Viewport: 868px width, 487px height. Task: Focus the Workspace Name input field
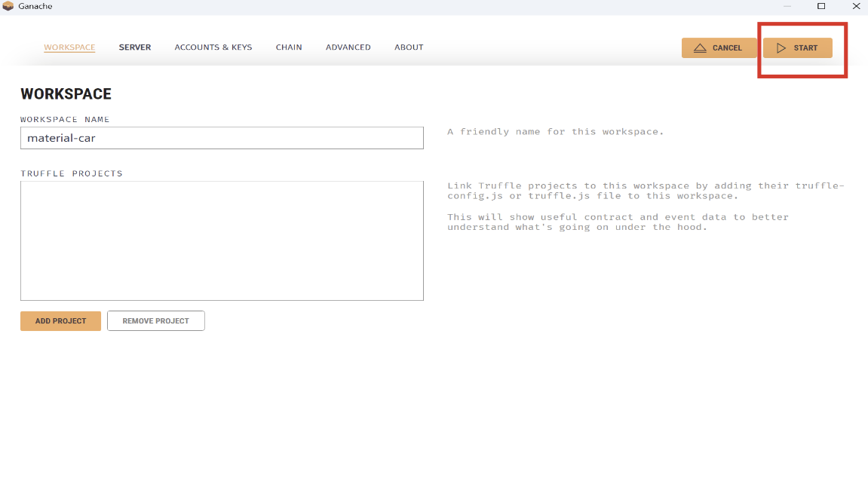pos(222,138)
